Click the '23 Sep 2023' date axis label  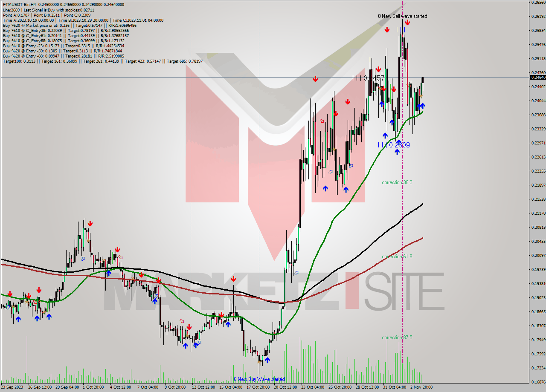(x=12, y=387)
